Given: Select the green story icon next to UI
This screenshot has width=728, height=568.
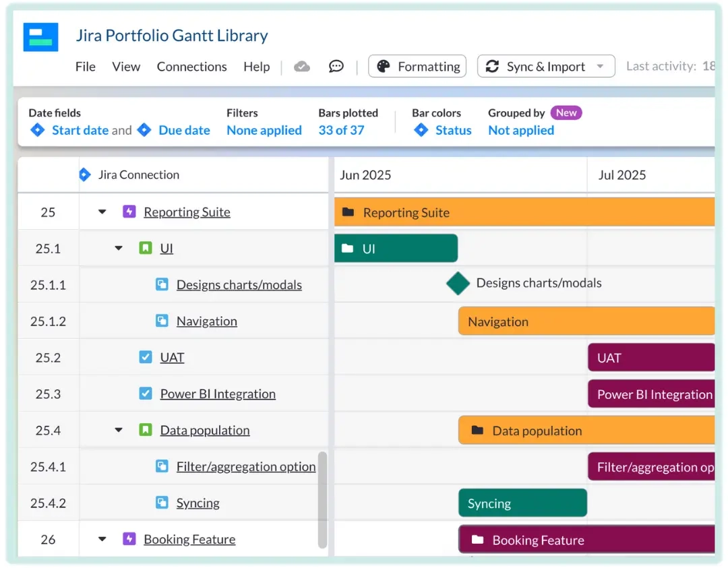Looking at the screenshot, I should [x=146, y=248].
